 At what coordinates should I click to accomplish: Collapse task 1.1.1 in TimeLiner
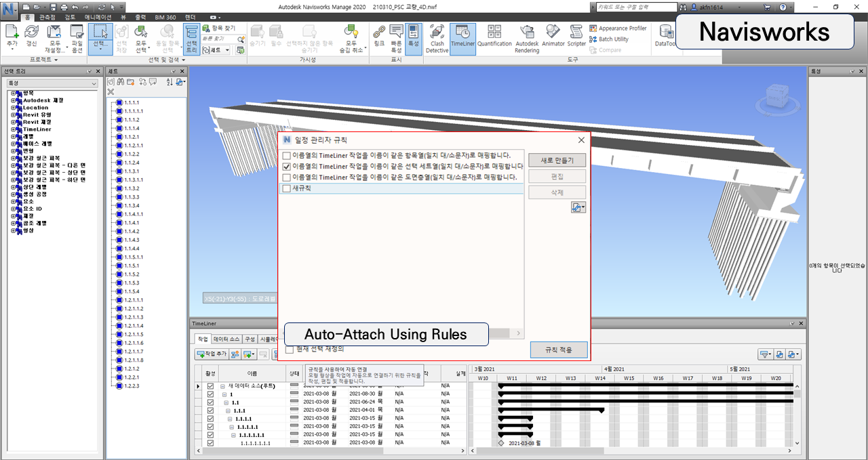pos(229,411)
